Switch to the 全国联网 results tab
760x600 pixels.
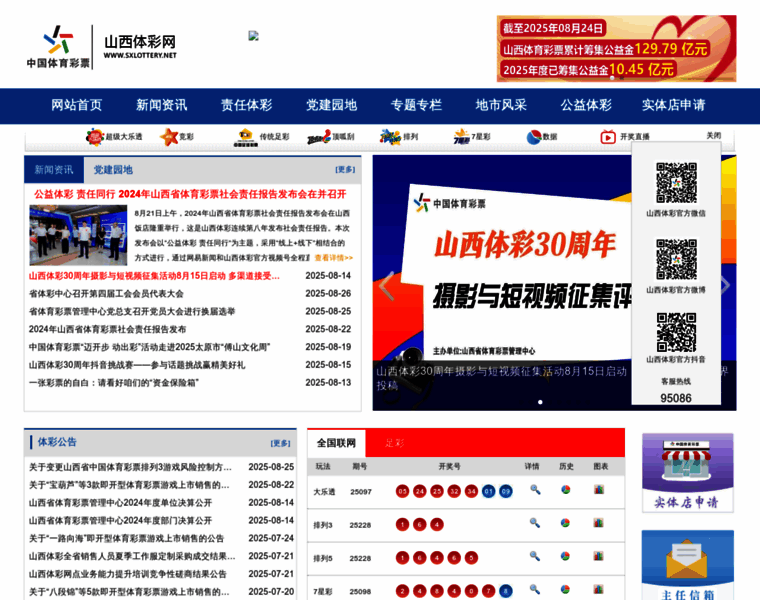point(336,443)
